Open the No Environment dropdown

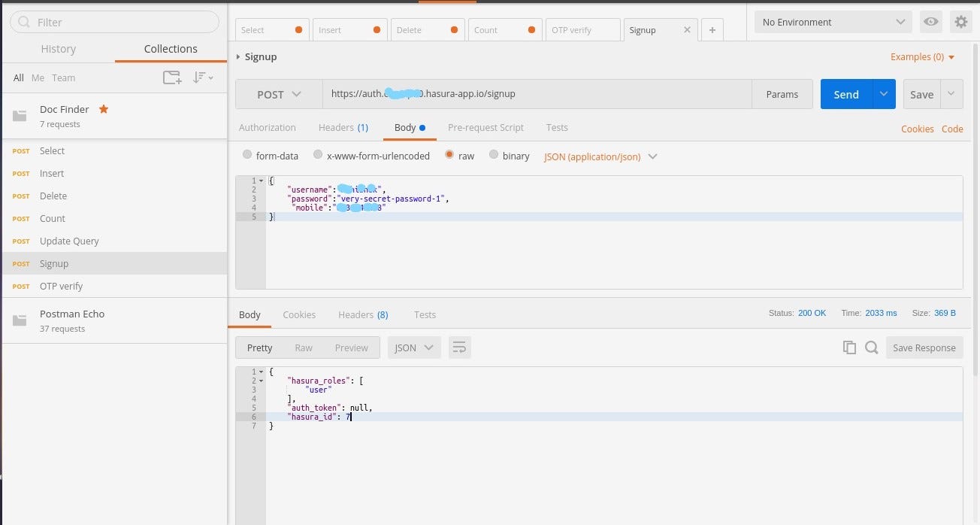833,22
